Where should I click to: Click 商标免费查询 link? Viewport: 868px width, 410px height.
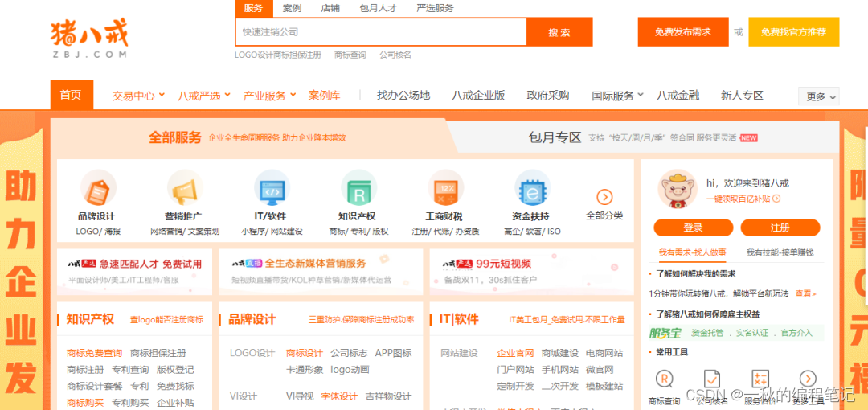94,353
